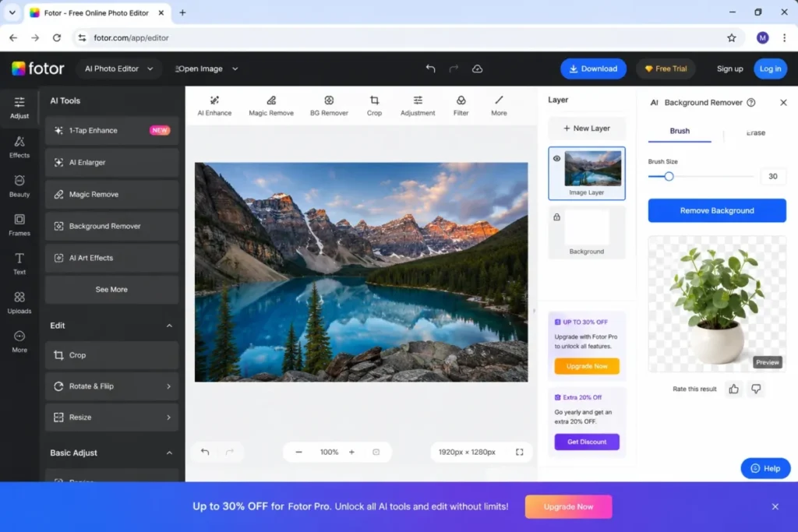Open the Adjust sidebar panel
Image resolution: width=798 pixels, height=532 pixels.
click(x=19, y=107)
